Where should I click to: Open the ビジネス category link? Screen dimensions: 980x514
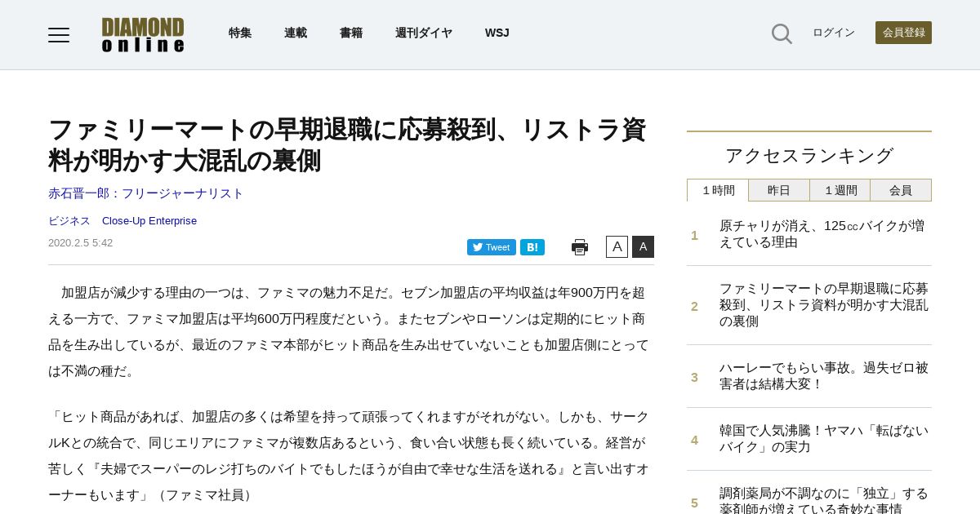coord(69,221)
